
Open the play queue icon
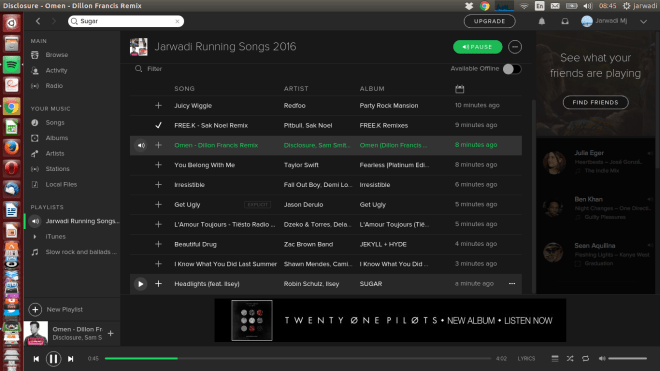pos(555,358)
